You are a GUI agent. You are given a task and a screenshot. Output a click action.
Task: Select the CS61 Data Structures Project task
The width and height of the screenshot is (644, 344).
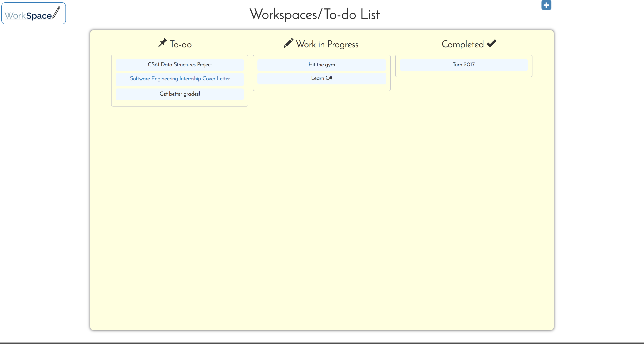point(180,65)
